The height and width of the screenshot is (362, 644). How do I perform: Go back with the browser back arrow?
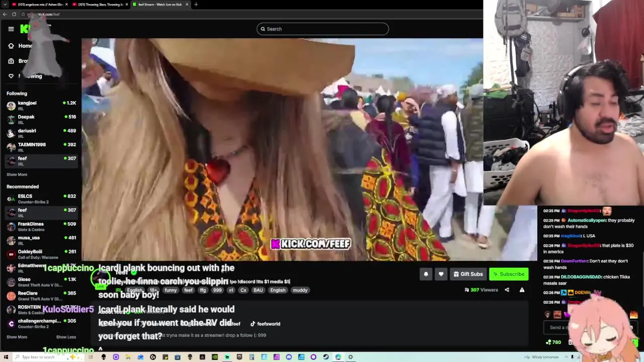click(5, 14)
